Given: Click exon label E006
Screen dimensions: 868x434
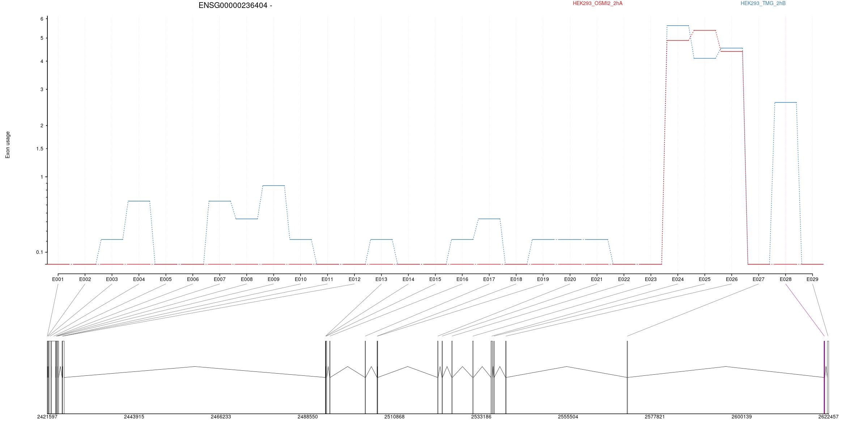Looking at the screenshot, I should 193,279.
